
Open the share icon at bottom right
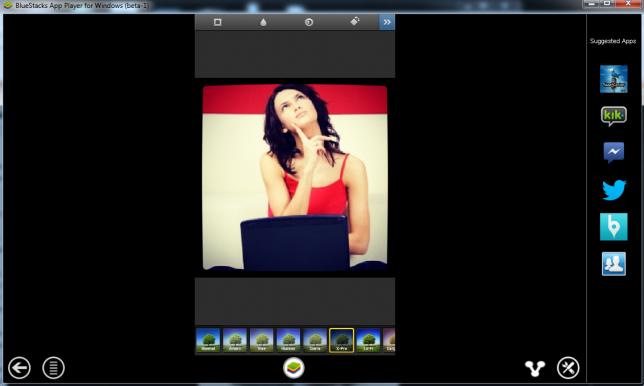pos(535,368)
